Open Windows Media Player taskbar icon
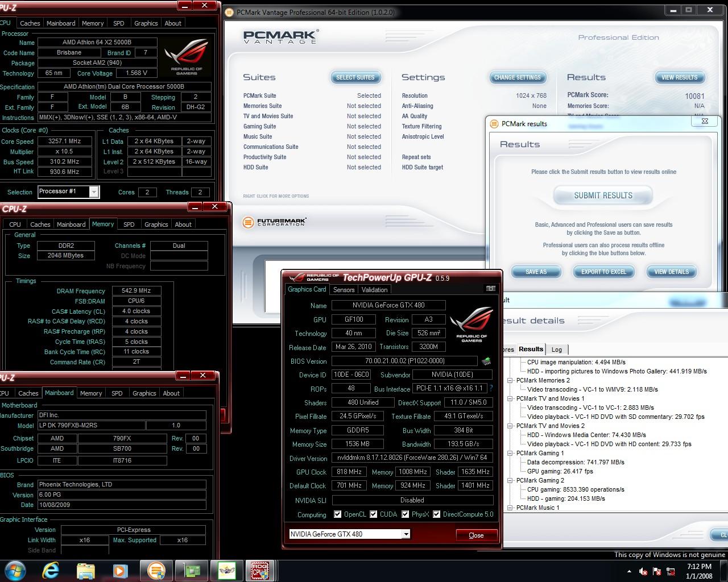Viewport: 728px width, 582px height. [119, 570]
